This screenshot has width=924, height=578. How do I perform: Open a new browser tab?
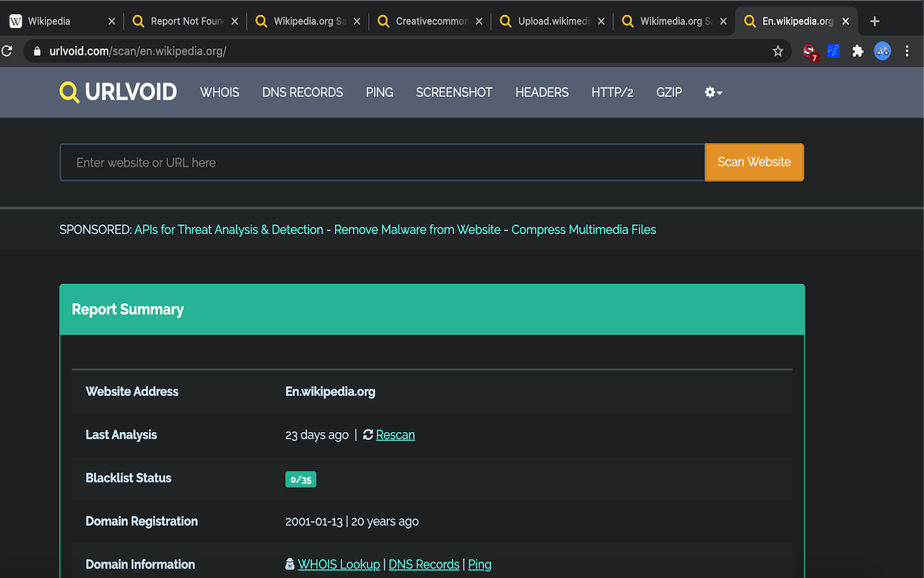875,21
